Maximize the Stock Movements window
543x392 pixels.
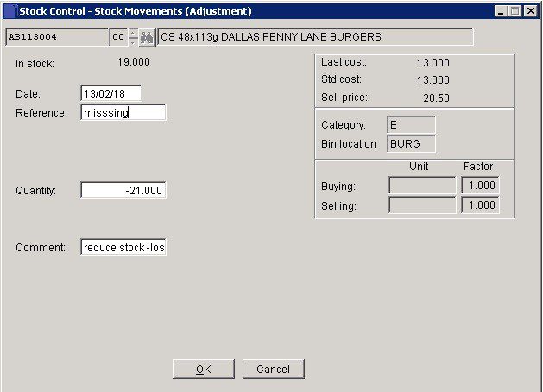pos(515,11)
